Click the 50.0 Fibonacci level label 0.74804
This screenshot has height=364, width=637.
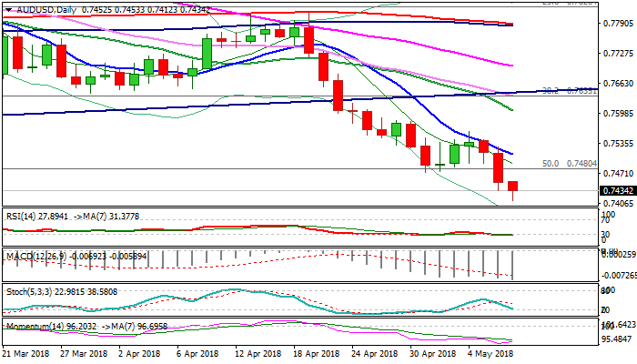pyautogui.click(x=570, y=163)
